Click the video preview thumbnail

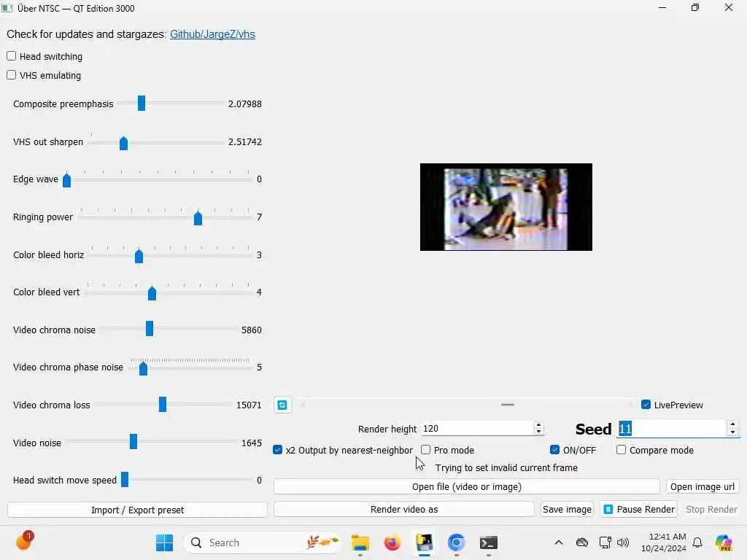tap(506, 207)
